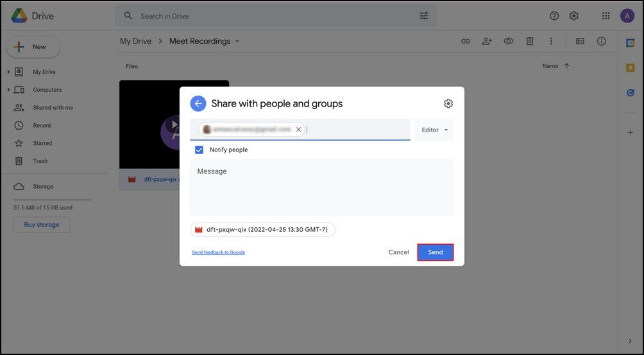Open Google Tasks side panel icon
Image resolution: width=644 pixels, height=355 pixels.
click(x=630, y=93)
